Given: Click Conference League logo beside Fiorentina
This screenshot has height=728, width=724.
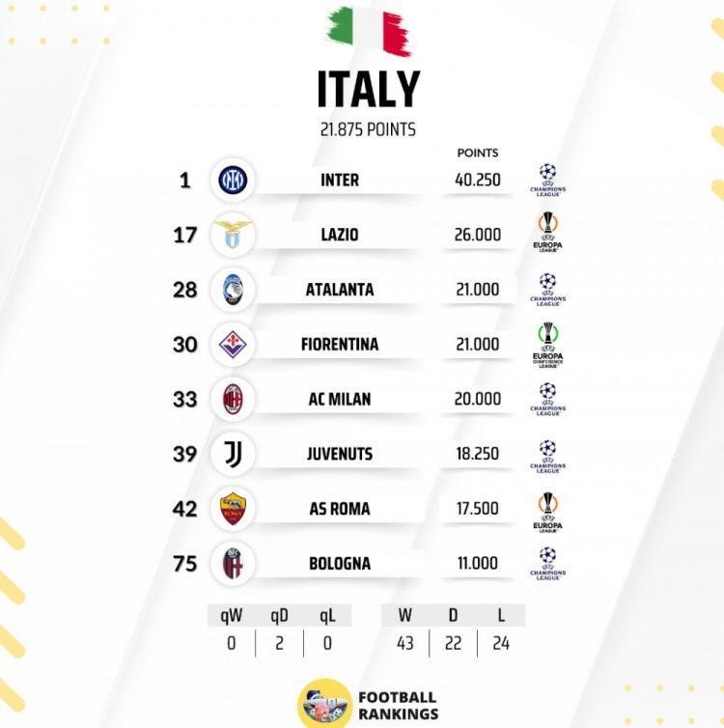Looking at the screenshot, I should (547, 345).
